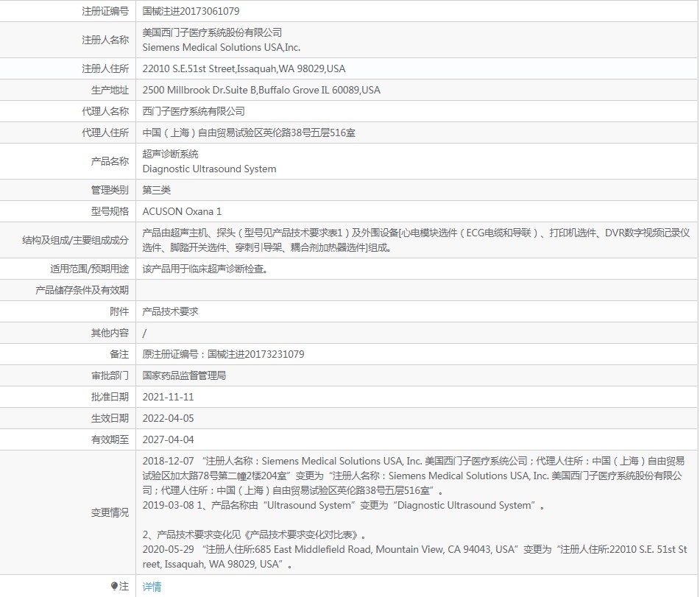Select change entry dated 2019-03-08
The height and width of the screenshot is (597, 700).
pyautogui.click(x=344, y=506)
